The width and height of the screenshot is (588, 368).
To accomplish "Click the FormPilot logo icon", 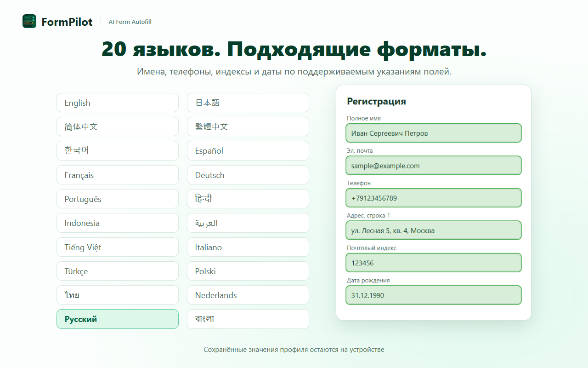I will (29, 21).
